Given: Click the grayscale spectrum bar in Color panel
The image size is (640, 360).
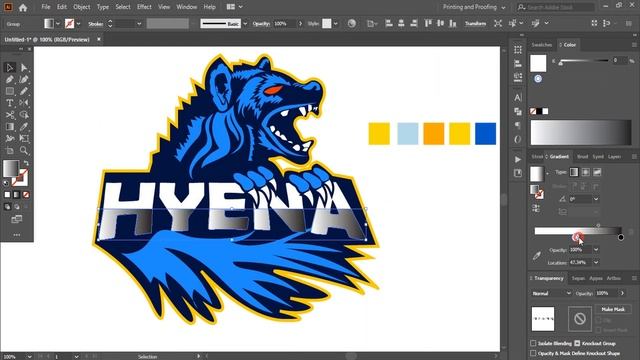Looking at the screenshot, I should [581, 132].
